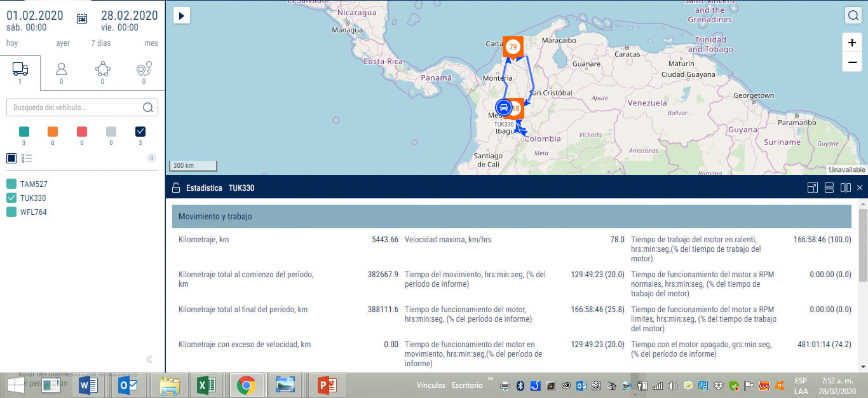Open the drivers tab with person icon

coord(61,73)
